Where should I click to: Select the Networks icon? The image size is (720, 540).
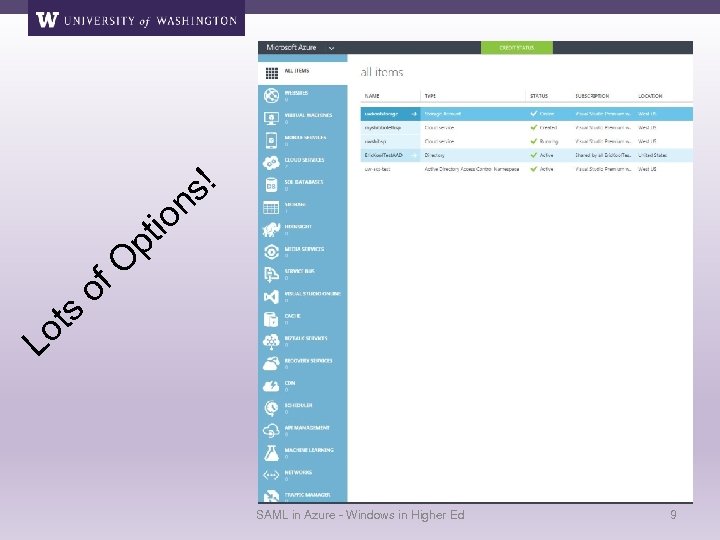coord(271,475)
